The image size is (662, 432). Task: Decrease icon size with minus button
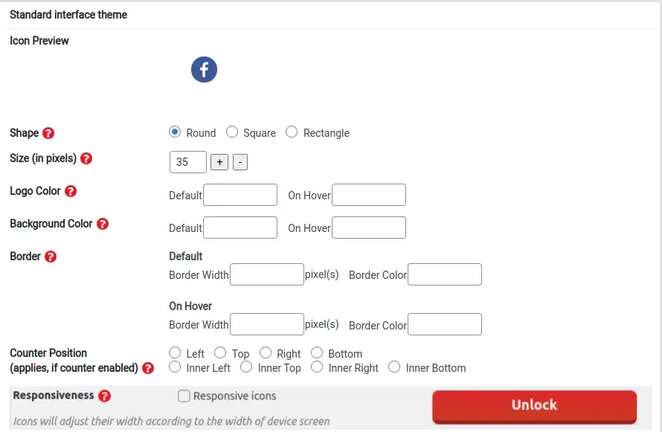click(240, 162)
